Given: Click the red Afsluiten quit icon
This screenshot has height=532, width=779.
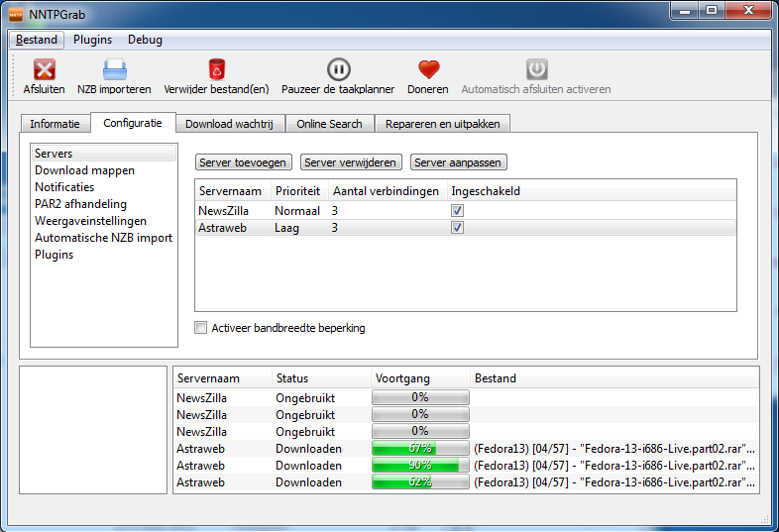Looking at the screenshot, I should coord(44,69).
